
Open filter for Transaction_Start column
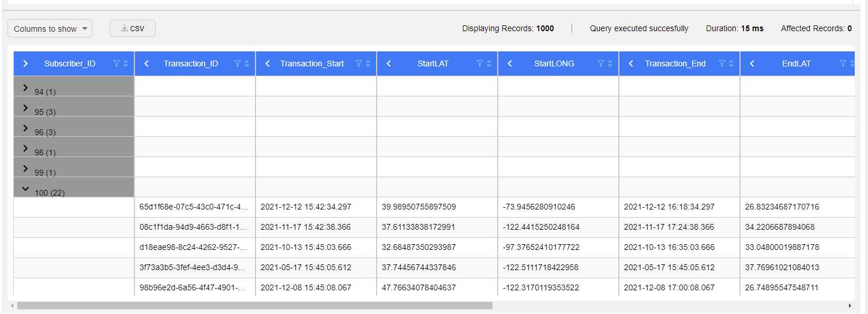359,64
